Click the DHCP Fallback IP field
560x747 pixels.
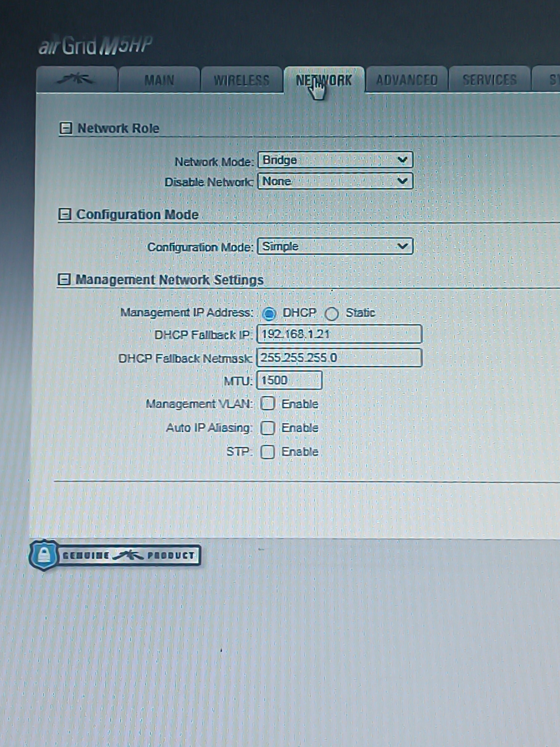(339, 334)
